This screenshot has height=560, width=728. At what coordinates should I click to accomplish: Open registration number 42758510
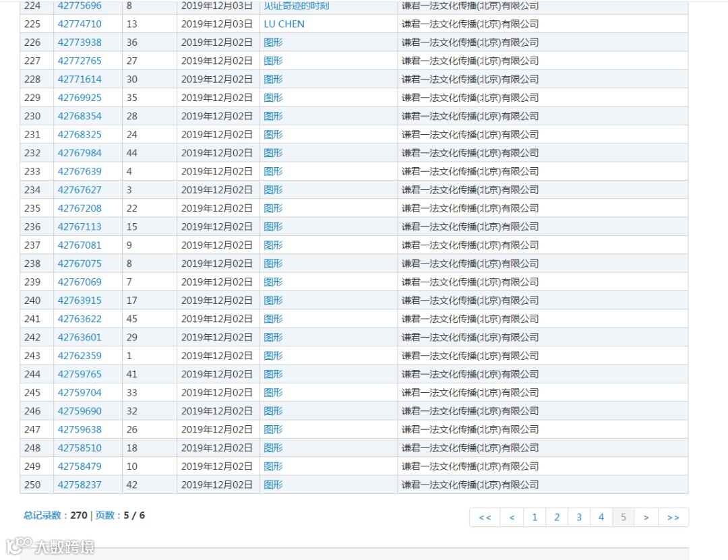[80, 448]
